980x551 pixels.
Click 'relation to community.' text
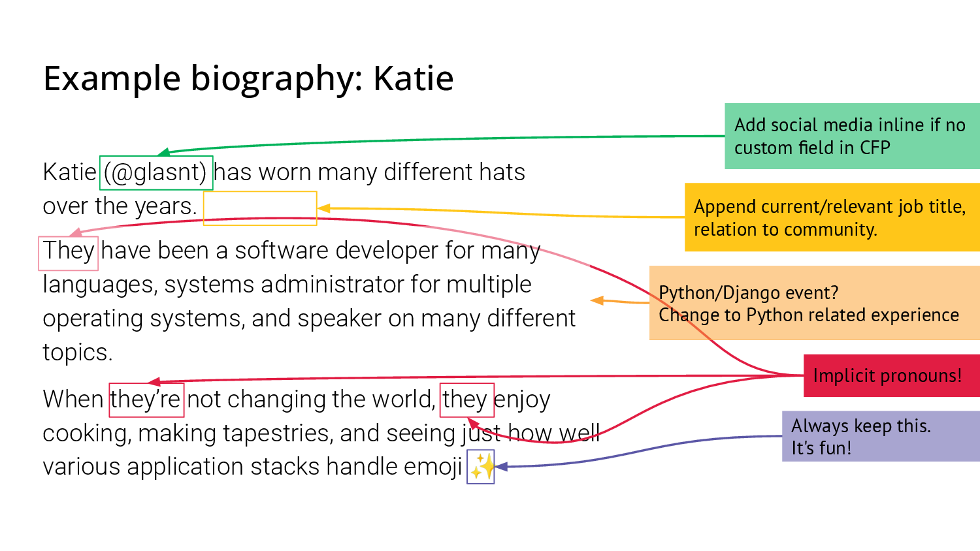pos(785,230)
